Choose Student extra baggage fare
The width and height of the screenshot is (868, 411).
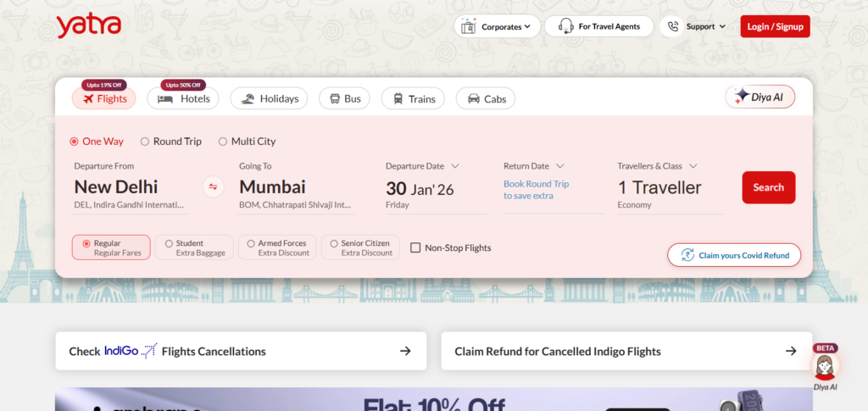194,247
